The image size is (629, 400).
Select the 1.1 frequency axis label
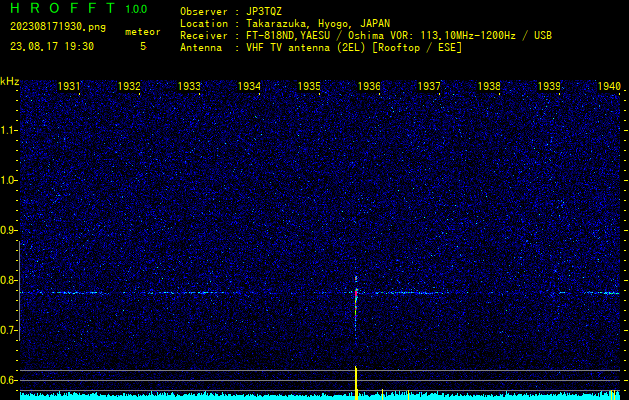(x=9, y=130)
